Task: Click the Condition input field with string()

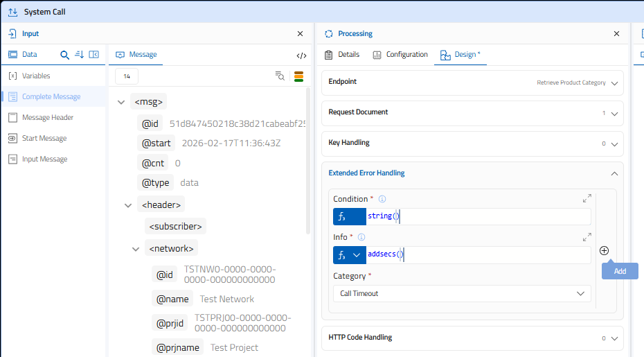Action: 478,217
